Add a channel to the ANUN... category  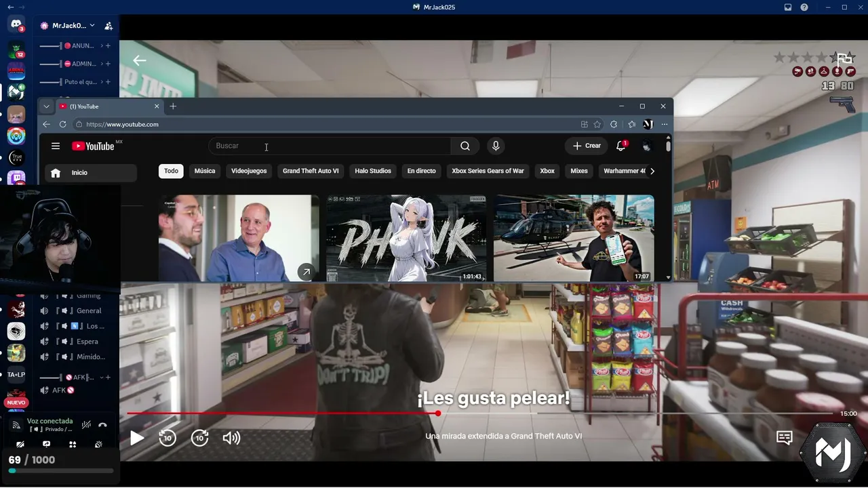click(x=108, y=45)
